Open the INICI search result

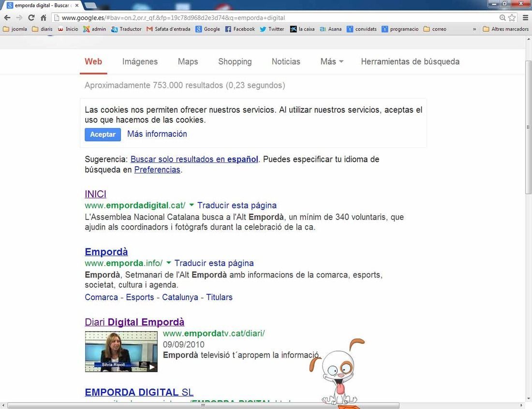(95, 194)
